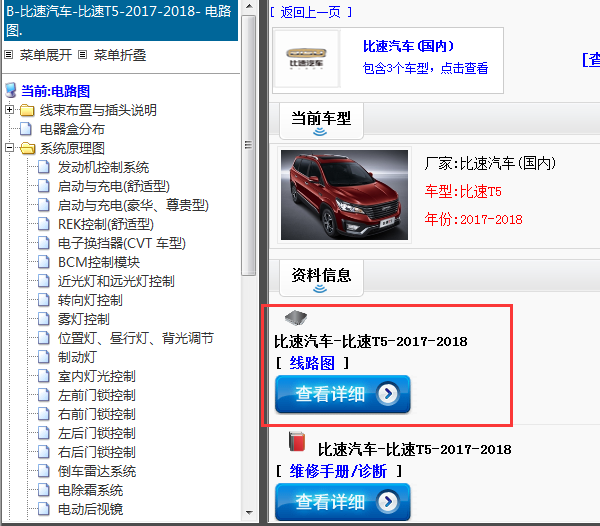Select the 资料信息 tab

click(321, 277)
